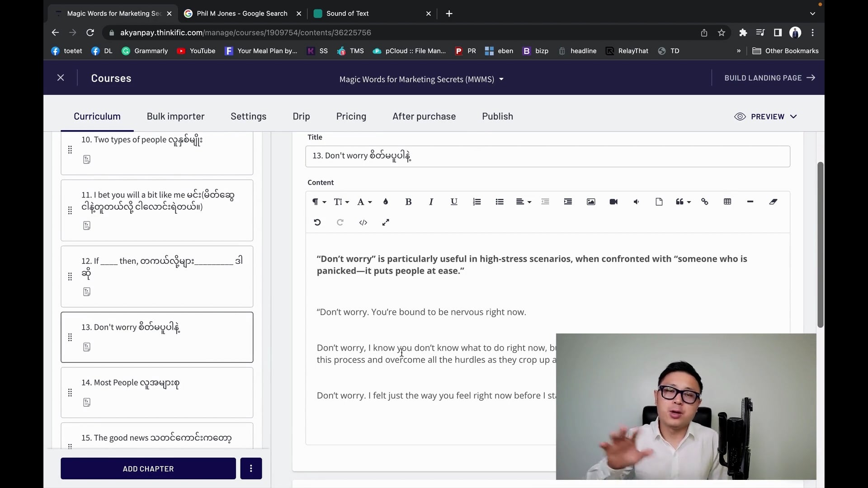This screenshot has width=868, height=488.
Task: Switch to the Pricing tab
Action: 351,117
